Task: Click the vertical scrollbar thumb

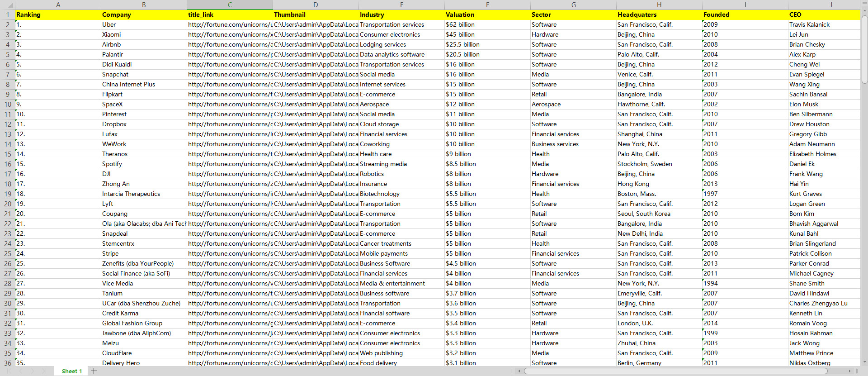Action: click(864, 50)
